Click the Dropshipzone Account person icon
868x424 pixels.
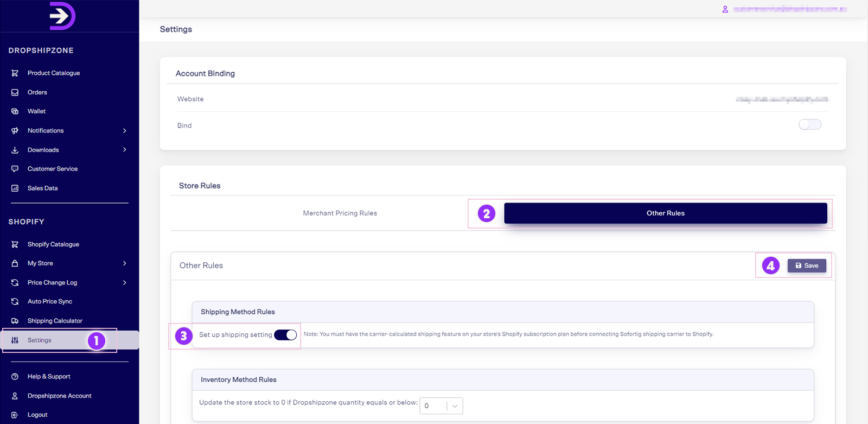15,396
